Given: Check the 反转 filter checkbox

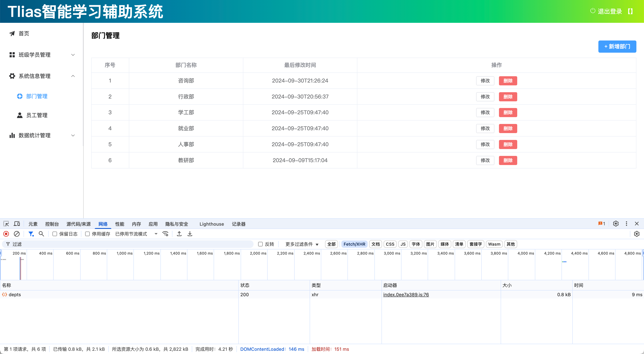Looking at the screenshot, I should coord(260,244).
